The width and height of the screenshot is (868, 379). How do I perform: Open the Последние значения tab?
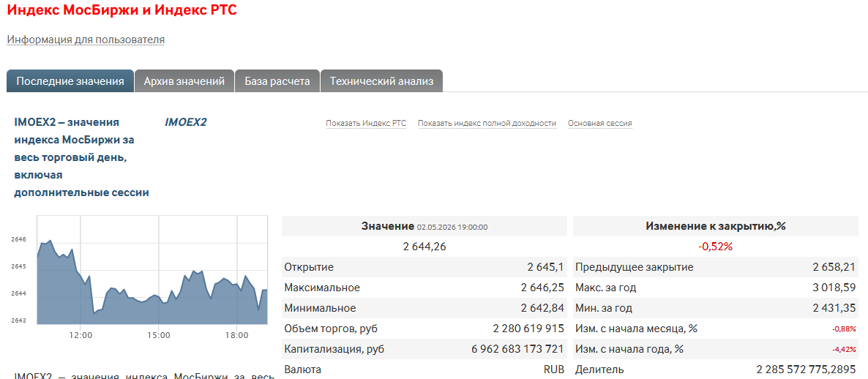[x=70, y=81]
